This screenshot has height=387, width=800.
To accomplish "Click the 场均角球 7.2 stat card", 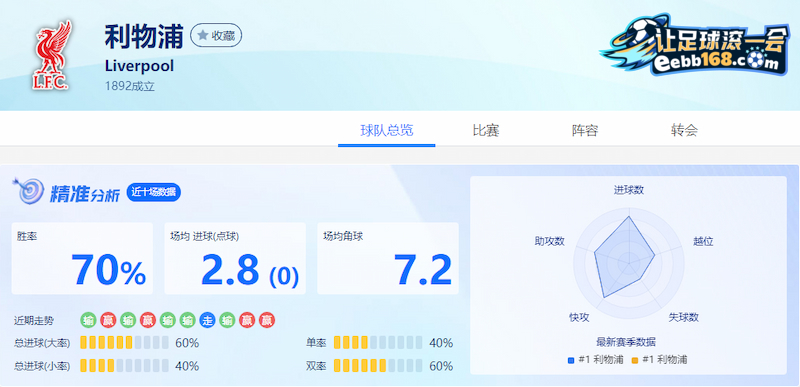I will coord(388,259).
